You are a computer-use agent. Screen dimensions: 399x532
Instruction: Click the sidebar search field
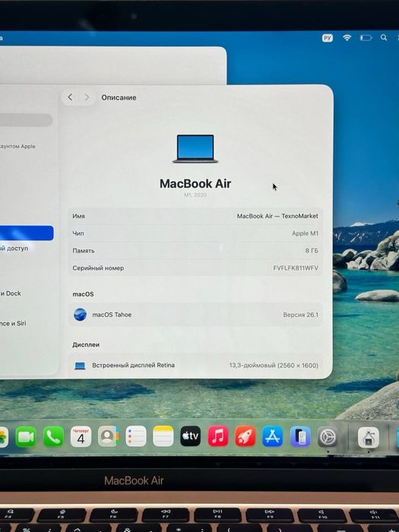click(x=26, y=120)
